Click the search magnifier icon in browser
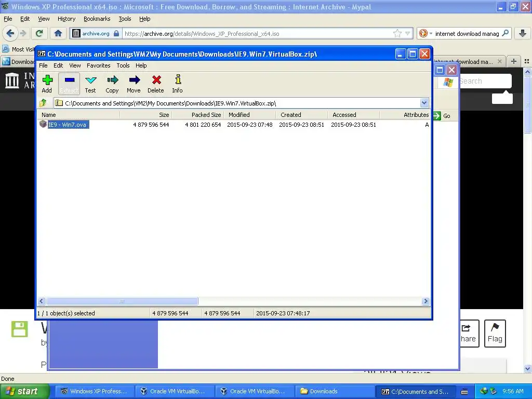532x399 pixels. [x=505, y=33]
